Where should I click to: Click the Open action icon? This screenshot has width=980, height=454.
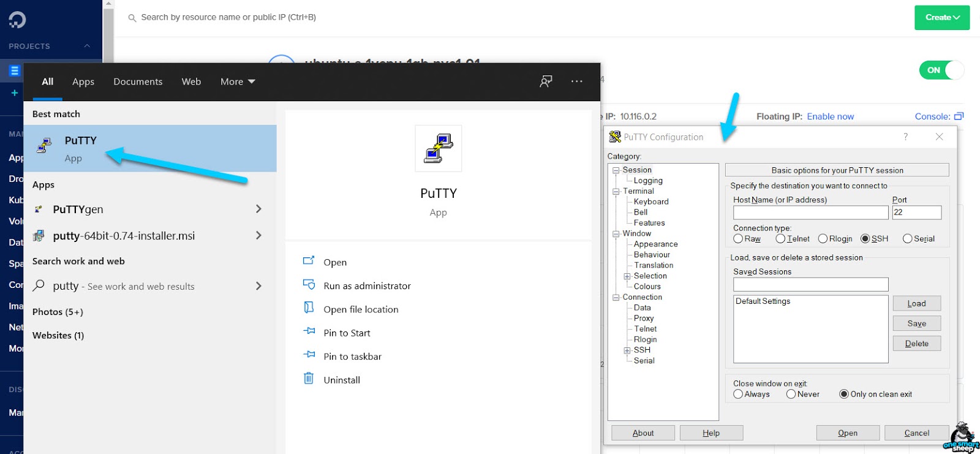pyautogui.click(x=309, y=262)
